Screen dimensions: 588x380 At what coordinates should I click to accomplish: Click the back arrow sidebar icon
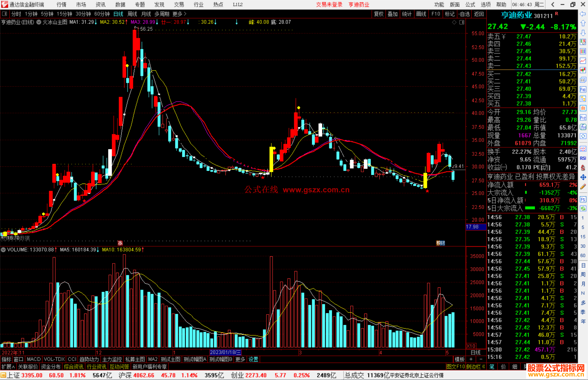pos(583,14)
